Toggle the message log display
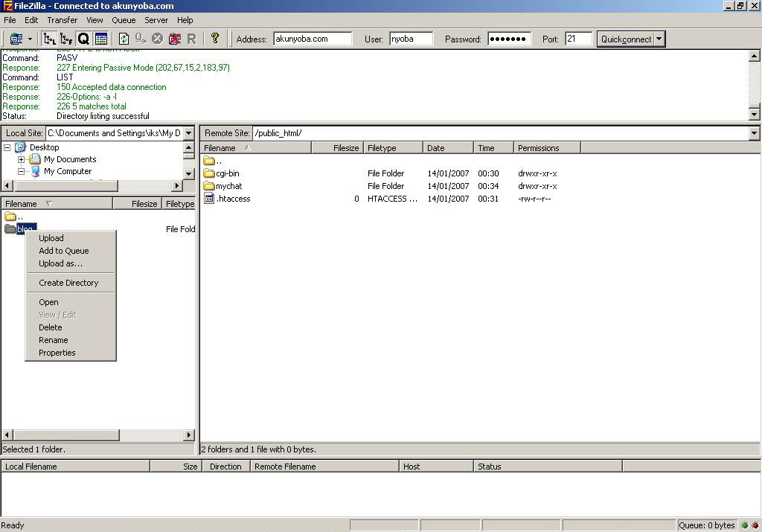 101,39
